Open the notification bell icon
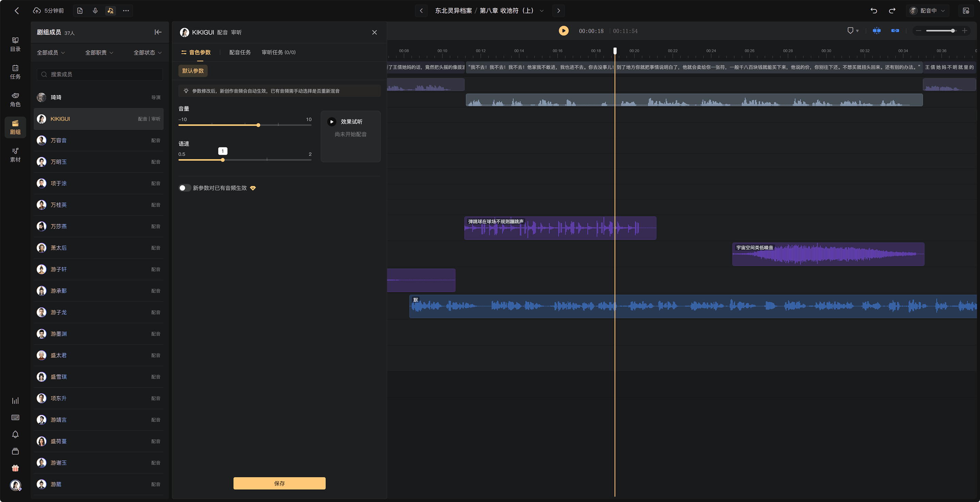980x502 pixels. pos(15,434)
